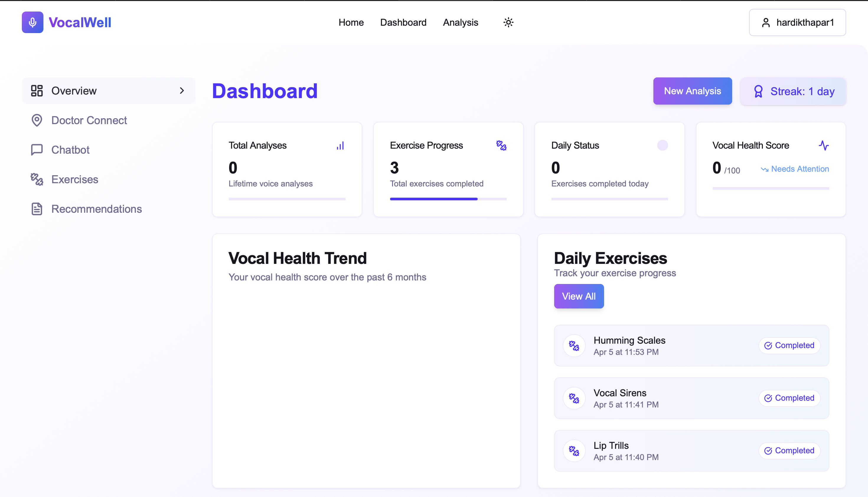Open the Recommendations sidebar item
The height and width of the screenshot is (497, 868).
coord(96,209)
